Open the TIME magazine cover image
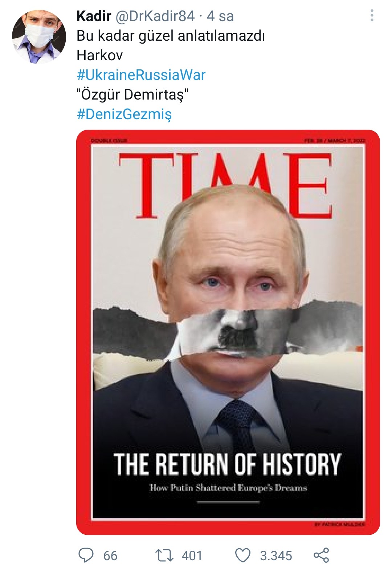 pos(228,332)
